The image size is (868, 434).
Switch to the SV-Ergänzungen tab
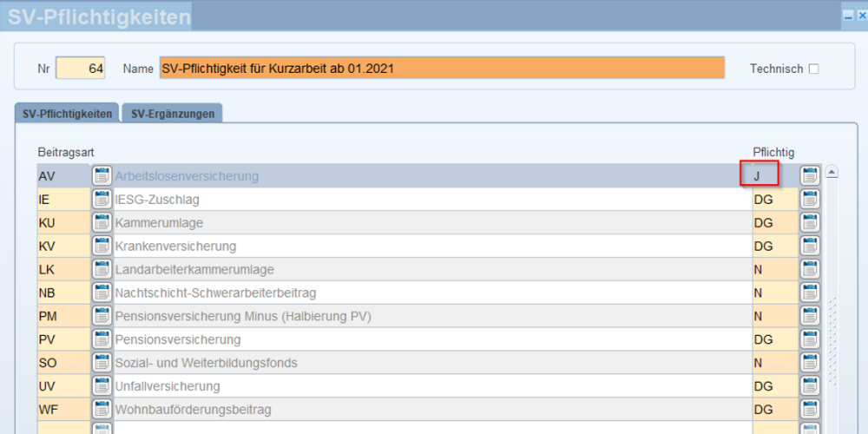(x=173, y=114)
